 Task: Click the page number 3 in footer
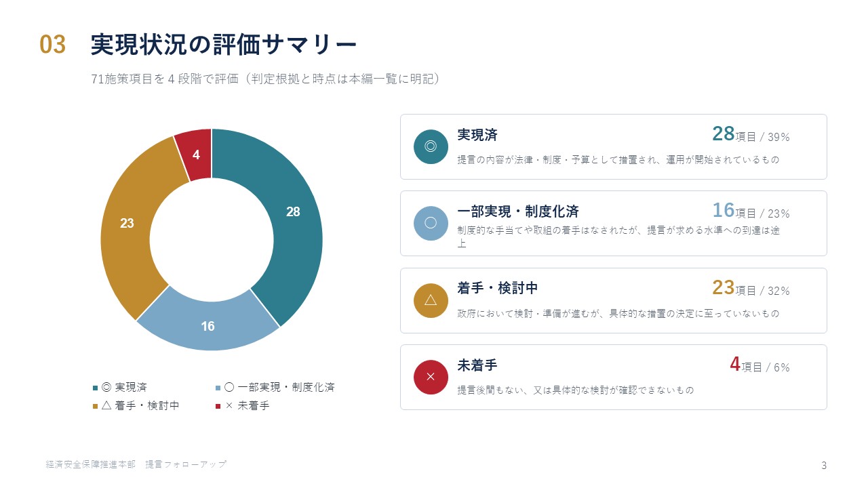click(824, 465)
